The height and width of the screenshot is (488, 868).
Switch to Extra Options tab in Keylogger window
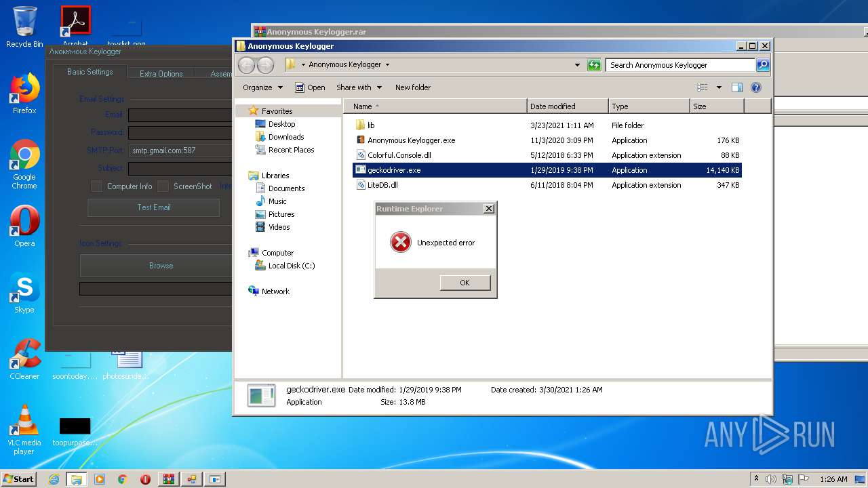coord(161,73)
